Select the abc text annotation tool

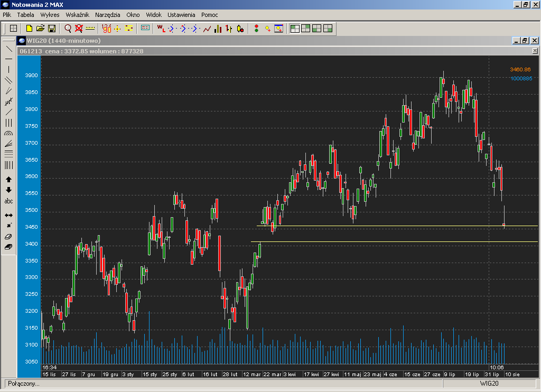(x=9, y=201)
